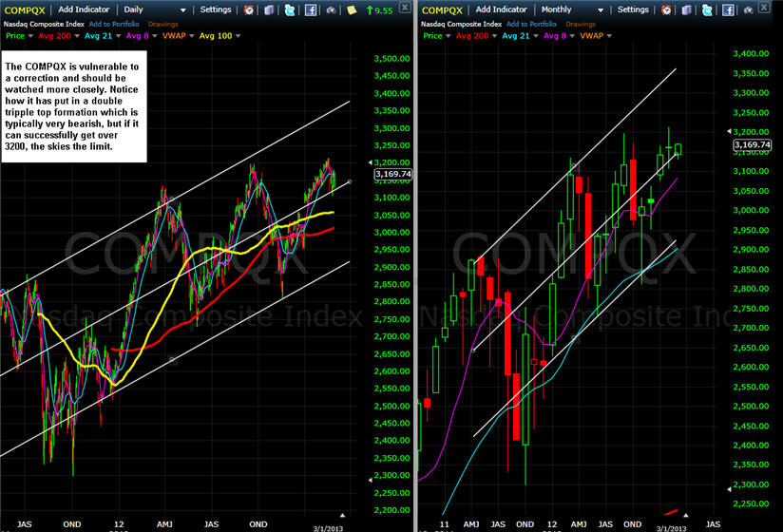Share Monthly chart via Facebook icon
This screenshot has width=783, height=532.
coord(728,10)
